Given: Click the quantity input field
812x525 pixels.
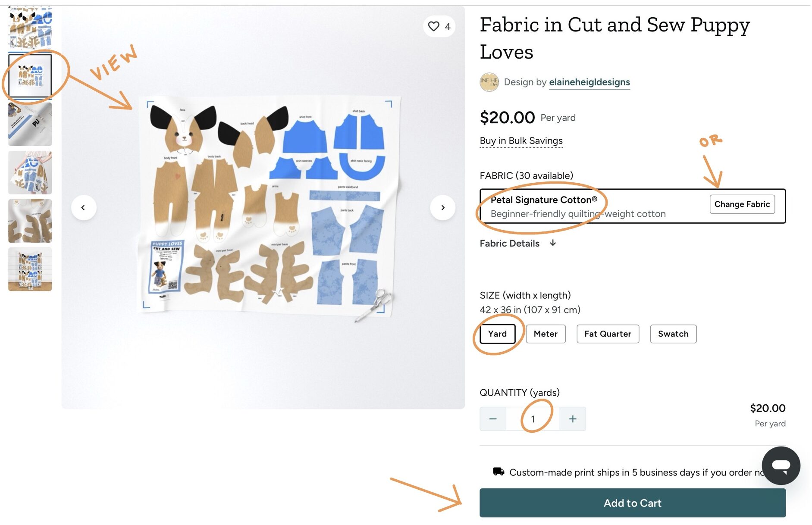Looking at the screenshot, I should point(533,419).
